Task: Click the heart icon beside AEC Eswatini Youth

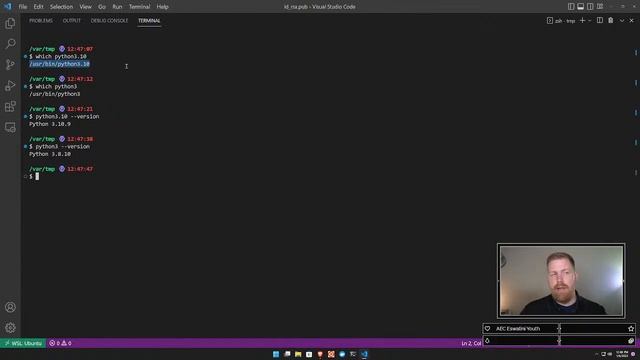Action: [487, 329]
